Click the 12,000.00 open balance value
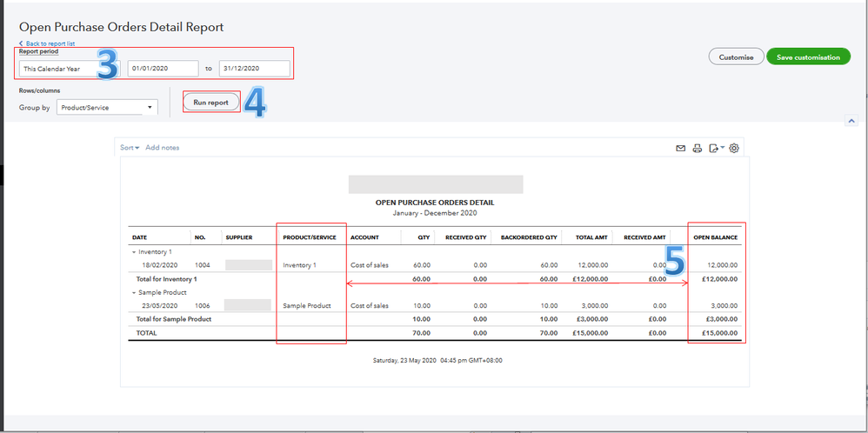This screenshot has height=433, width=868. pyautogui.click(x=721, y=265)
